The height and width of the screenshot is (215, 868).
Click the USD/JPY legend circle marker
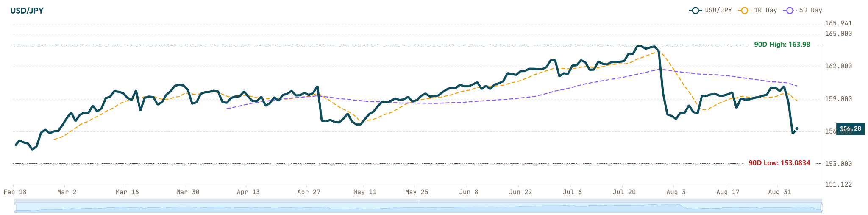click(695, 10)
